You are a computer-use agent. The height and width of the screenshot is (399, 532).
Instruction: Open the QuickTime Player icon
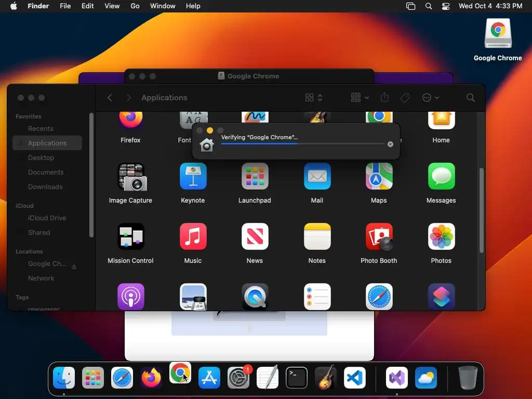[x=255, y=297]
